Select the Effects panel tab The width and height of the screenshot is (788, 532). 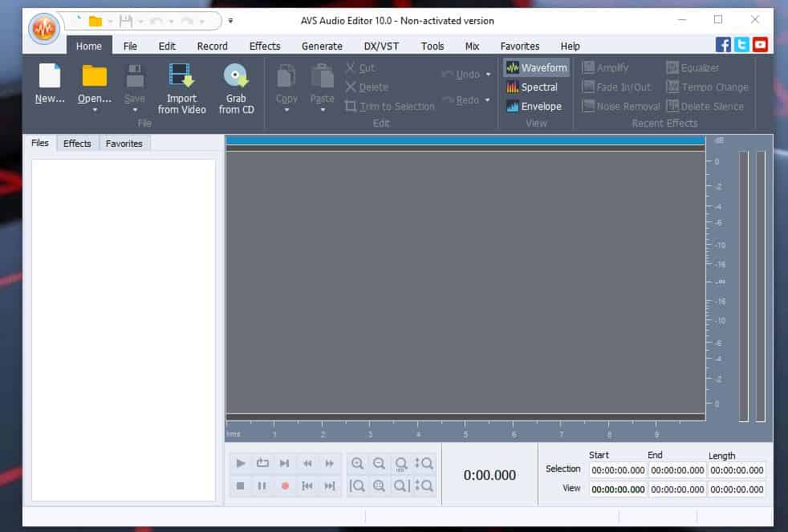77,144
